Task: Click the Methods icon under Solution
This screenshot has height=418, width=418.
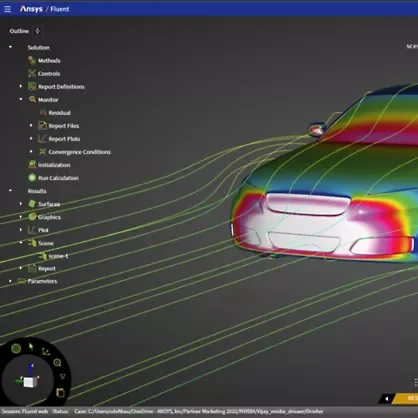Action: (32, 60)
